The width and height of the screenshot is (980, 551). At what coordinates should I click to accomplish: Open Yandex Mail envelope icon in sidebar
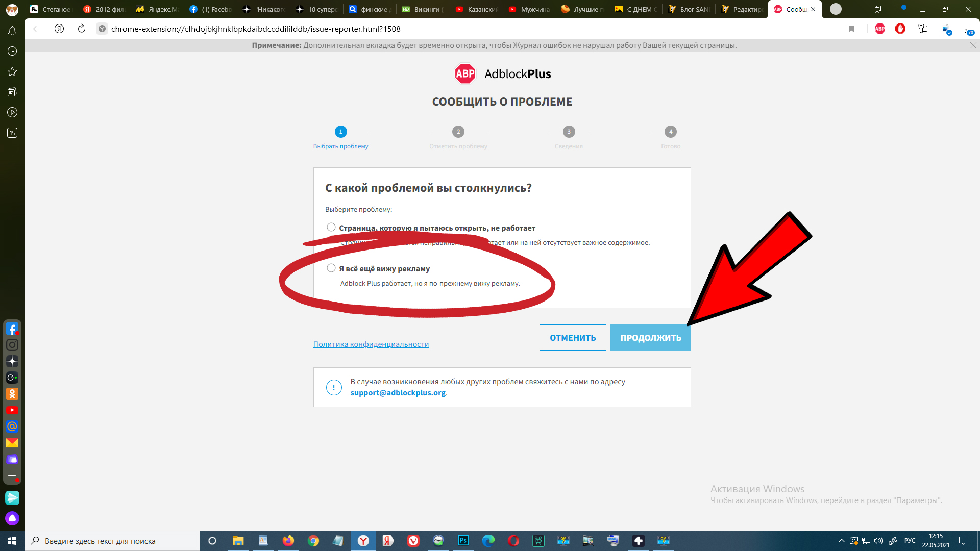click(12, 443)
